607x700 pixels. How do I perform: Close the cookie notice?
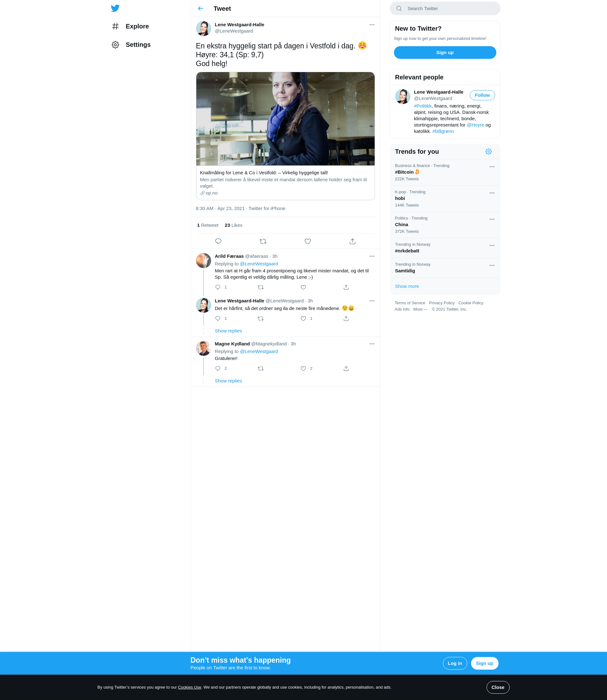click(x=498, y=687)
